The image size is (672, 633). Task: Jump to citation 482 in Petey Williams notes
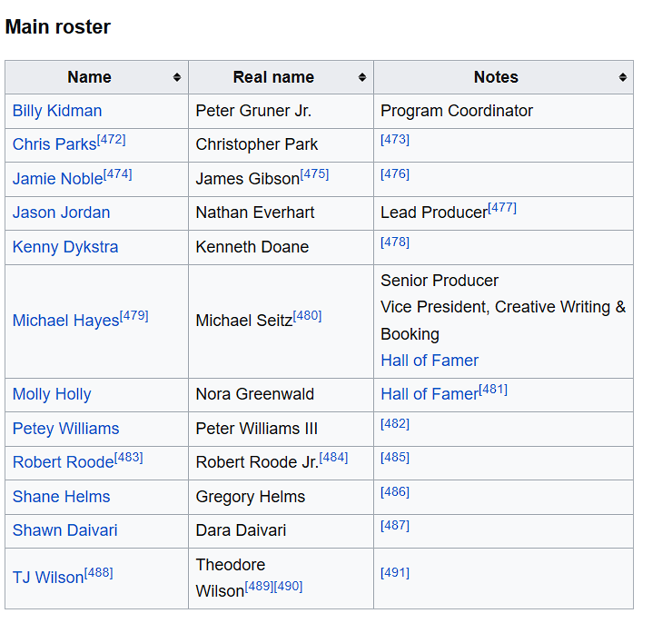coord(395,424)
